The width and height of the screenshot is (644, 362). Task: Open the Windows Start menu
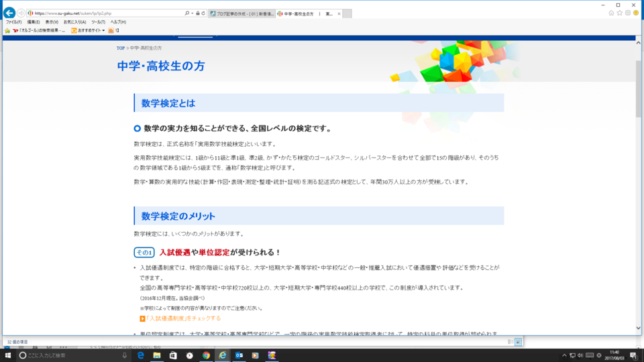tap(8, 355)
